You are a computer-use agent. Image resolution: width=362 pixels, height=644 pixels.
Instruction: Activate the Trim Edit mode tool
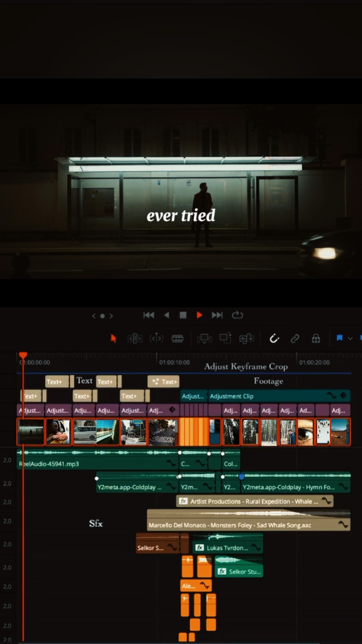pyautogui.click(x=135, y=338)
